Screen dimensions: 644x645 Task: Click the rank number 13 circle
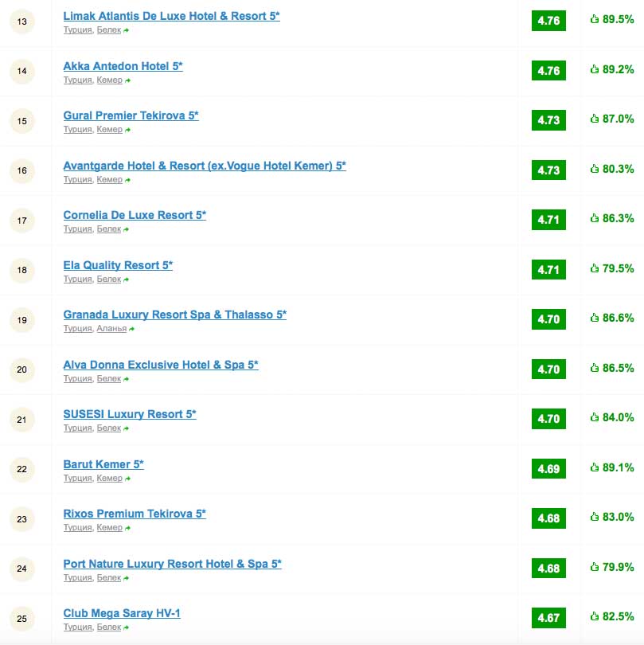(21, 21)
